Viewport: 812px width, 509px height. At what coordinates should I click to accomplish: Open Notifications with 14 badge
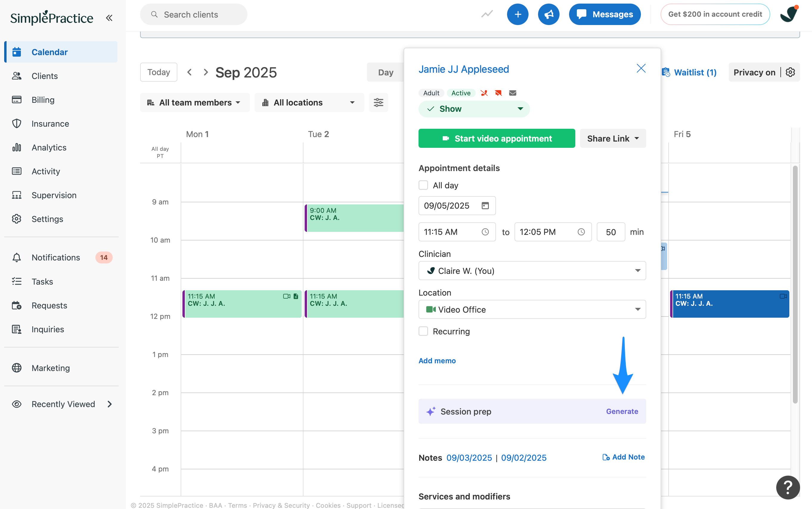pos(61,257)
